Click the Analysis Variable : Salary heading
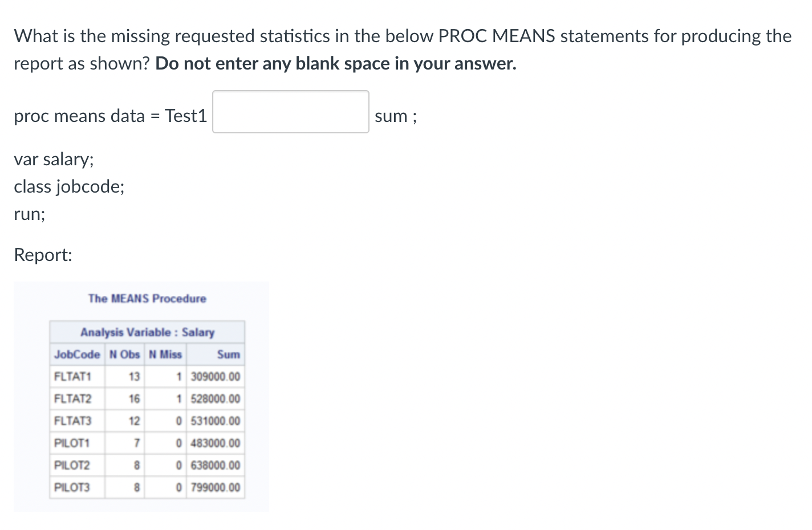812x530 pixels. (147, 332)
